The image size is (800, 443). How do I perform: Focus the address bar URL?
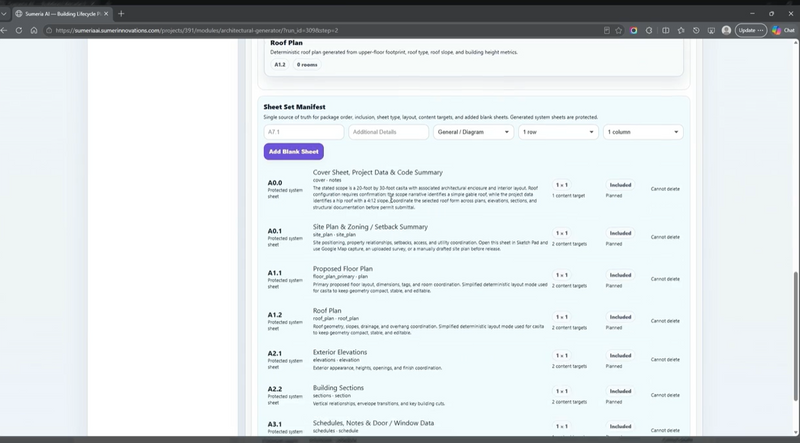click(x=196, y=30)
